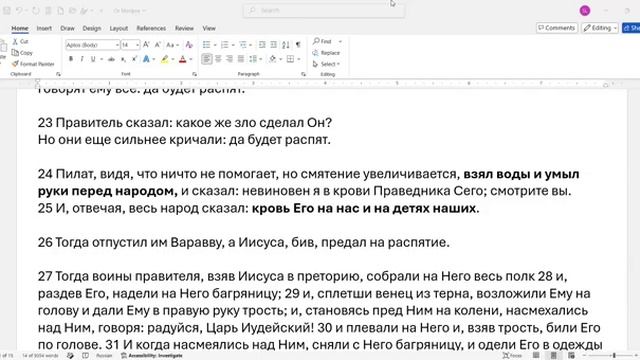Open the References tab
640x360 pixels.
click(x=151, y=28)
